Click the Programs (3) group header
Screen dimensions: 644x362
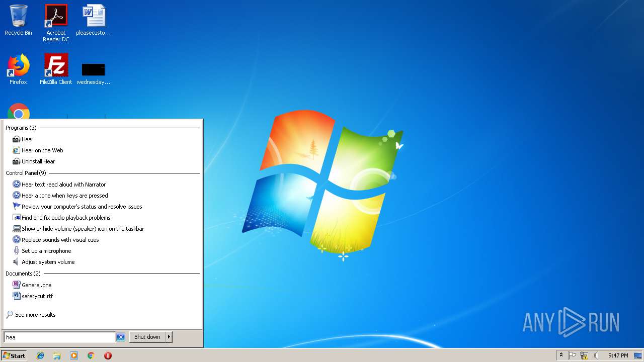coord(21,128)
